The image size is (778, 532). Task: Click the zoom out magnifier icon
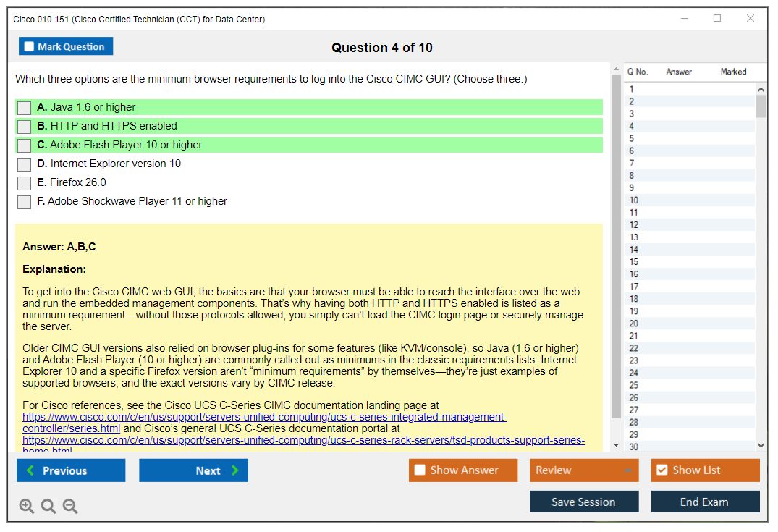point(70,506)
